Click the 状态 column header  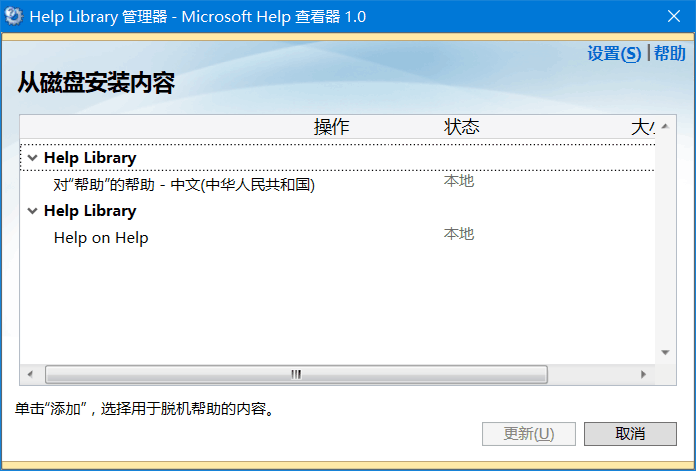pos(462,127)
